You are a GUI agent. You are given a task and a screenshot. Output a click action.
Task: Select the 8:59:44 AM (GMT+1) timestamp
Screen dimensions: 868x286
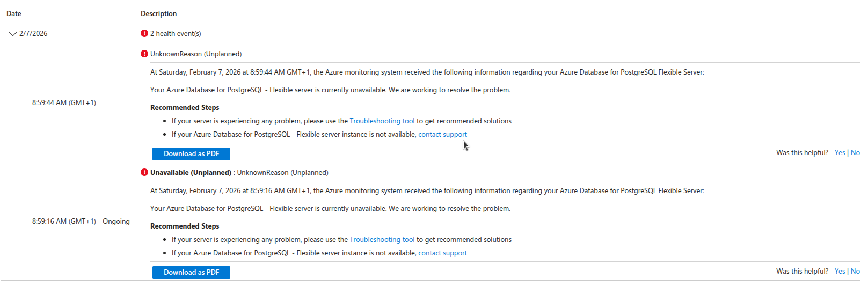64,103
